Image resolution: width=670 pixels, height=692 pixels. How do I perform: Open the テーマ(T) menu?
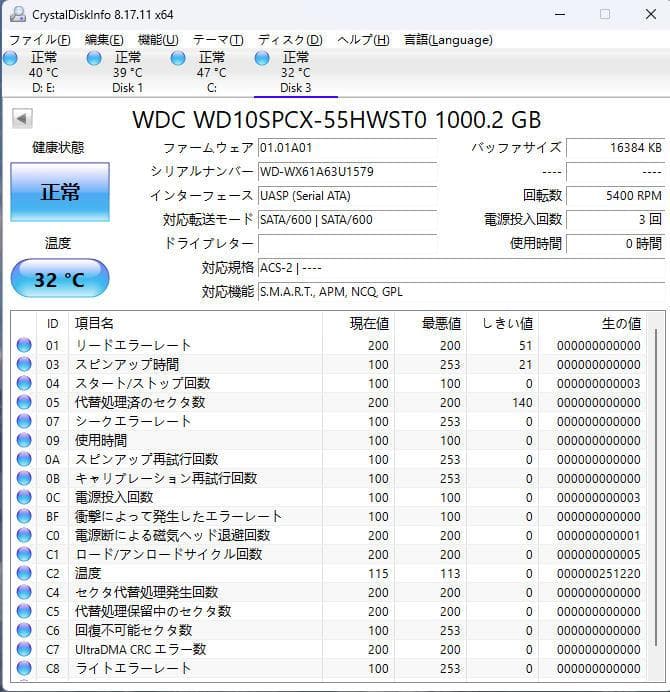[218, 40]
